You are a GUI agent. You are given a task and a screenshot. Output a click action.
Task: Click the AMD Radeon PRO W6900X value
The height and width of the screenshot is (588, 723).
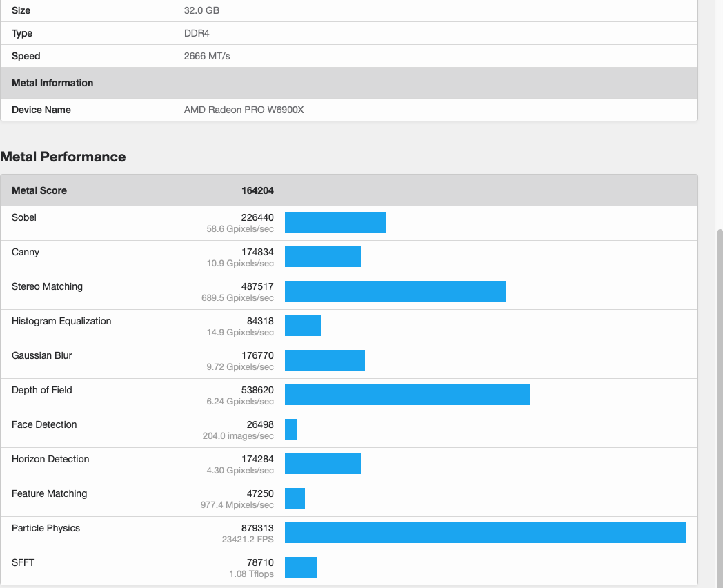tap(244, 110)
